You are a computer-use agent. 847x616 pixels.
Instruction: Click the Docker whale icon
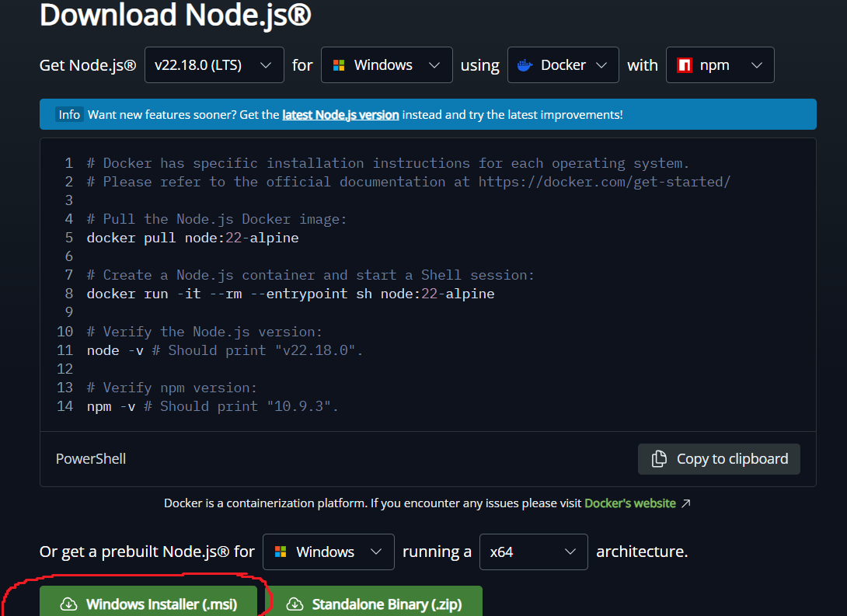[x=525, y=65]
